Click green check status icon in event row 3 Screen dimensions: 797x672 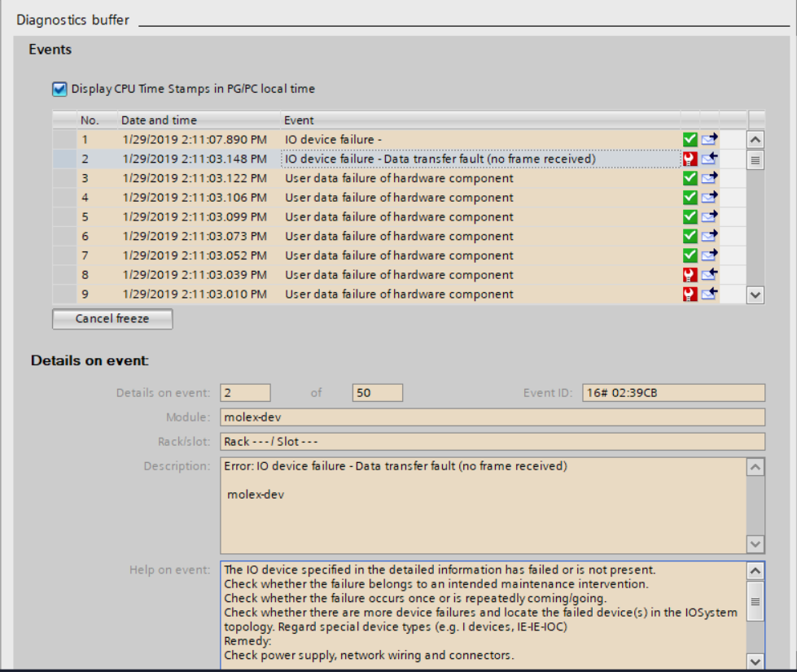690,178
